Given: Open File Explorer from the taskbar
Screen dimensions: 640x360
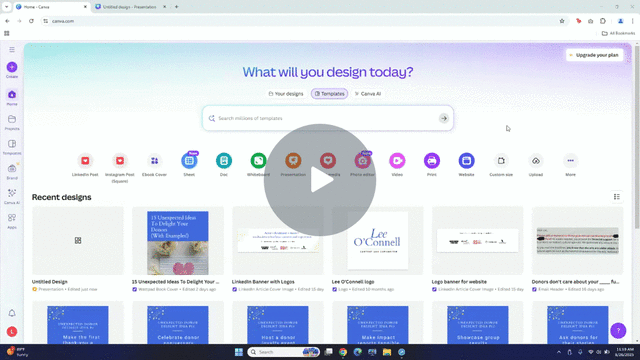Looking at the screenshot, I should click(387, 352).
